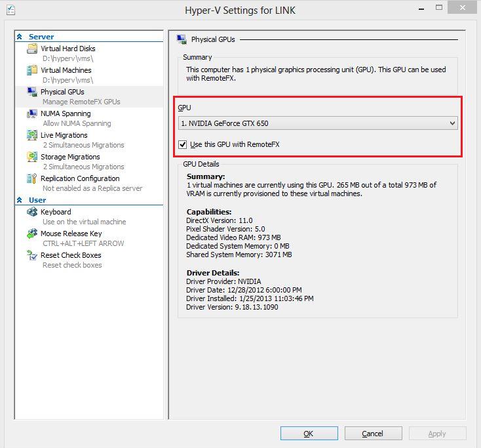Click 'Pixel Shader Version: 5.0' line

[225, 229]
